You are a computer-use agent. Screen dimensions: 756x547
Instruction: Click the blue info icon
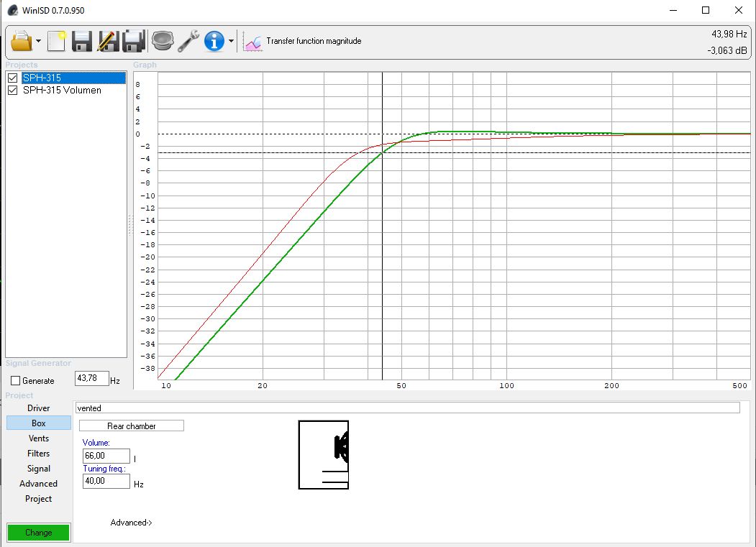click(214, 41)
